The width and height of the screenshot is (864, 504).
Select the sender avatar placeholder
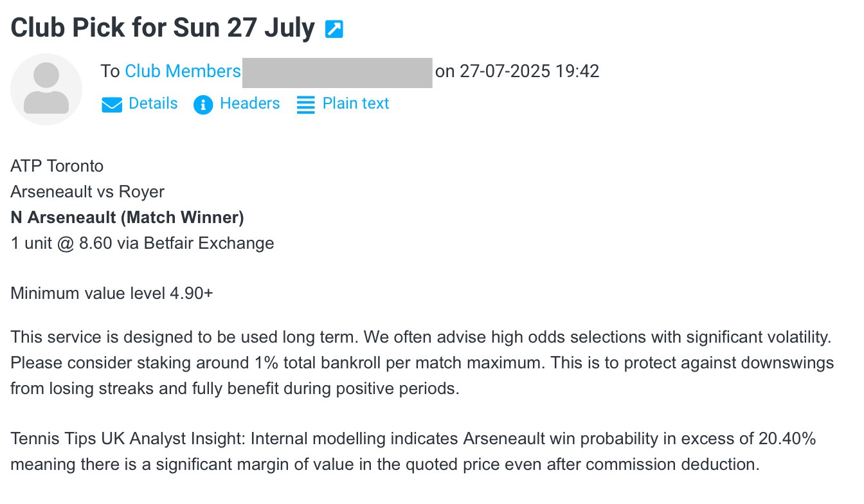coord(46,89)
